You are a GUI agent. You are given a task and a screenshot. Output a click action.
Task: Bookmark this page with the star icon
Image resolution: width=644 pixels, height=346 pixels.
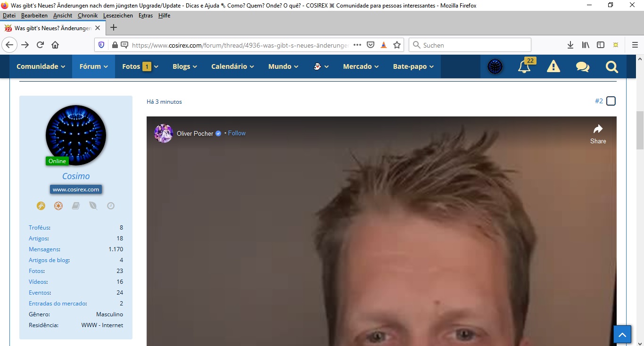click(x=397, y=45)
